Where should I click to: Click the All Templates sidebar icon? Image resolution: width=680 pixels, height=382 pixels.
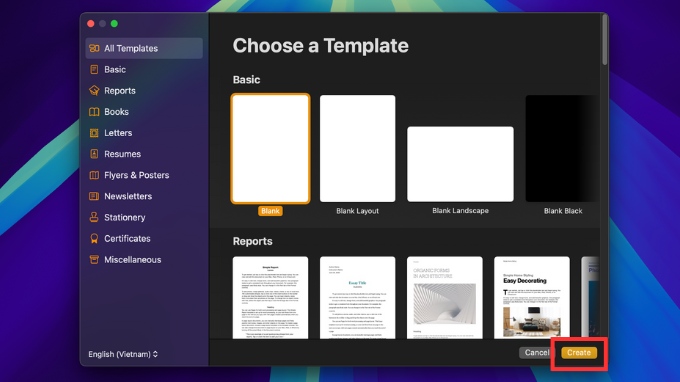coord(94,48)
